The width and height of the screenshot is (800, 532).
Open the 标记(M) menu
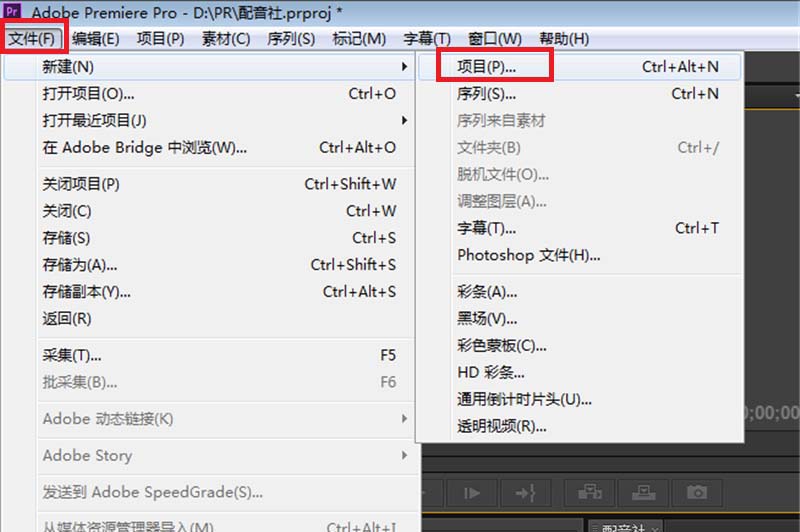pos(359,39)
